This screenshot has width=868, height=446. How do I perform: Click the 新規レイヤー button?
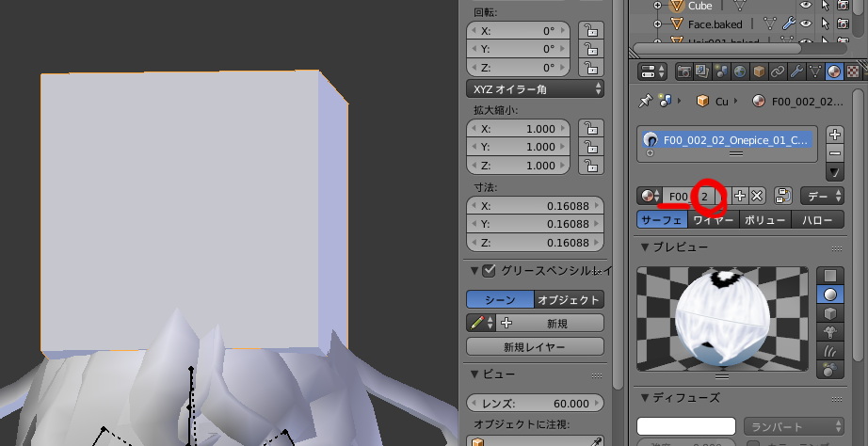[x=535, y=347]
